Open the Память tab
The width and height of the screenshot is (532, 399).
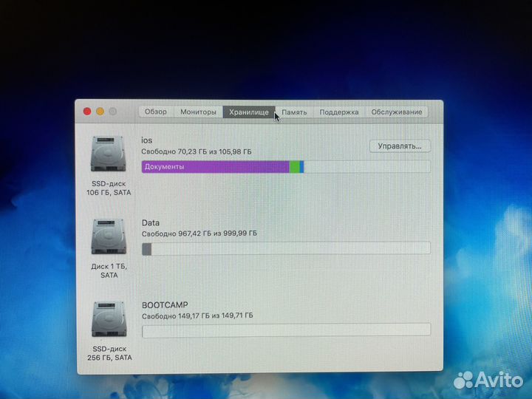(294, 112)
